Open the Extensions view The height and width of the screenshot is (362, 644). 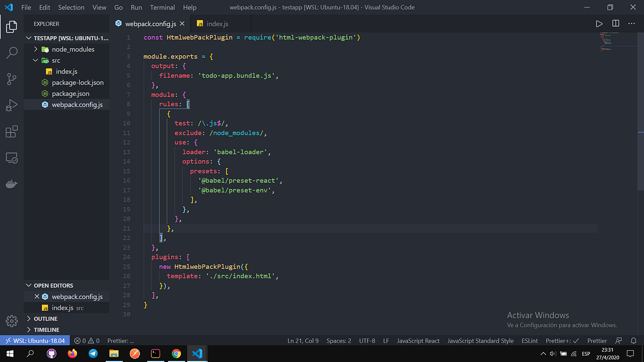click(12, 131)
